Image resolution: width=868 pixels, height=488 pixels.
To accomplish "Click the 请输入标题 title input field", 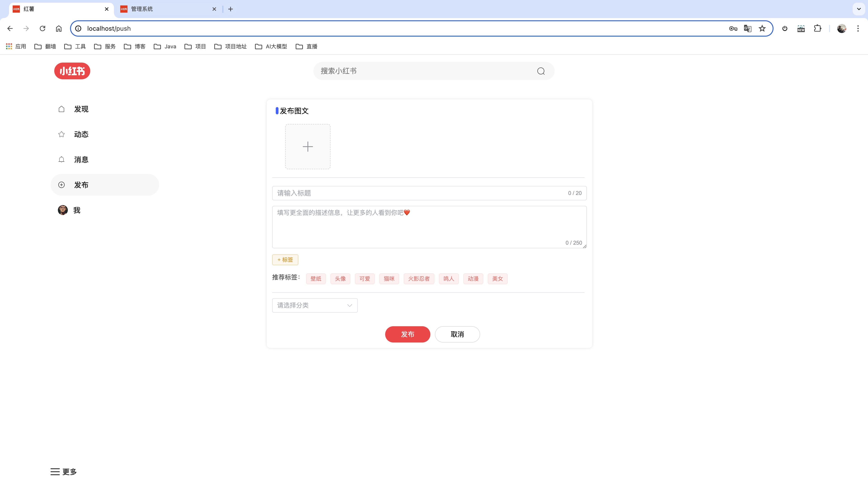I will pos(418,193).
